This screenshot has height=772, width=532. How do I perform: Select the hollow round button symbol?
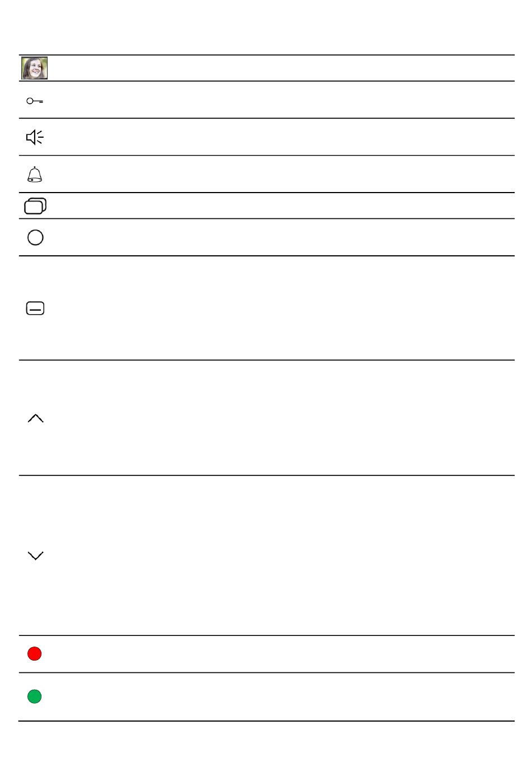click(x=35, y=237)
